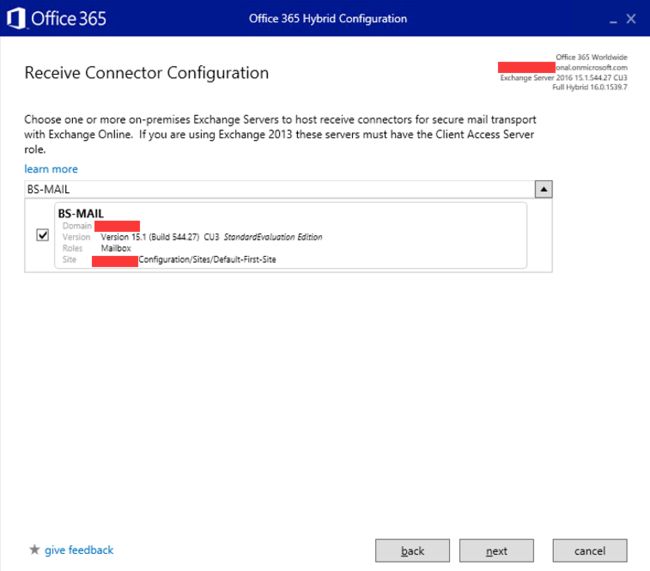Minimize the Hybrid Configuration window
This screenshot has width=650, height=571.
(x=607, y=19)
